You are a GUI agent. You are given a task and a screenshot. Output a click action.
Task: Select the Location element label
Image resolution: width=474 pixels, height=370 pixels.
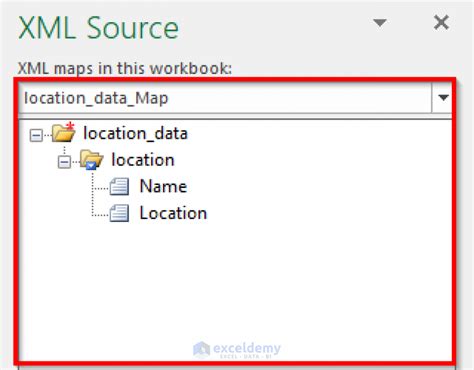[173, 213]
